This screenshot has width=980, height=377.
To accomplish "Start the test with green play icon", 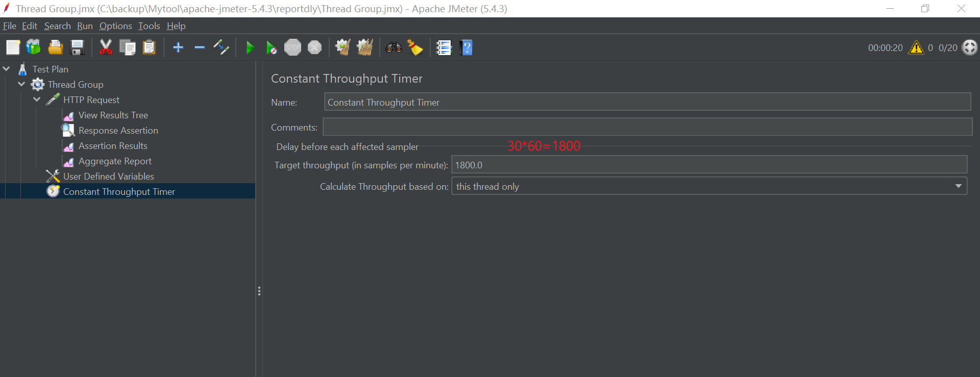I will click(x=250, y=48).
